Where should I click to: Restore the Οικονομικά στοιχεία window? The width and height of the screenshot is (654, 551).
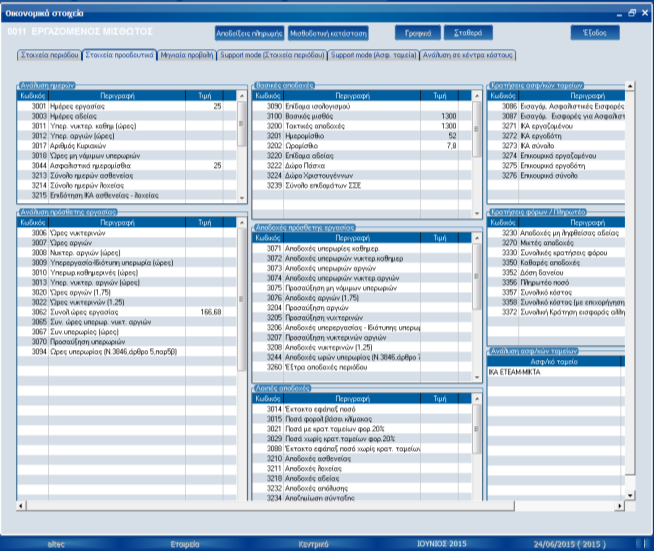[x=632, y=13]
